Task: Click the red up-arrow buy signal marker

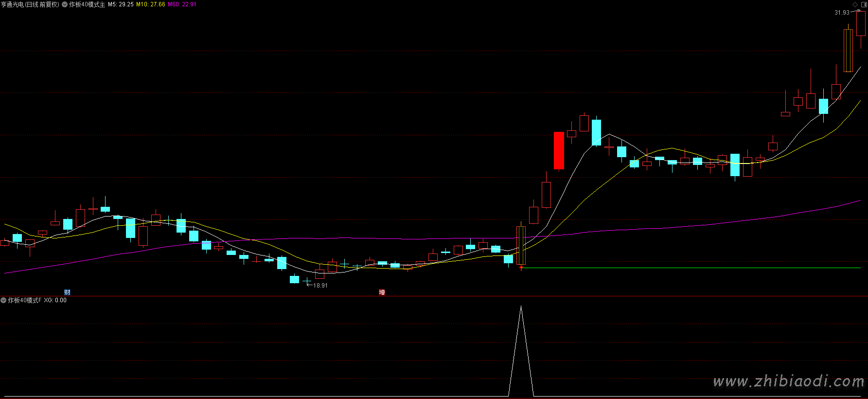Action: click(x=521, y=268)
